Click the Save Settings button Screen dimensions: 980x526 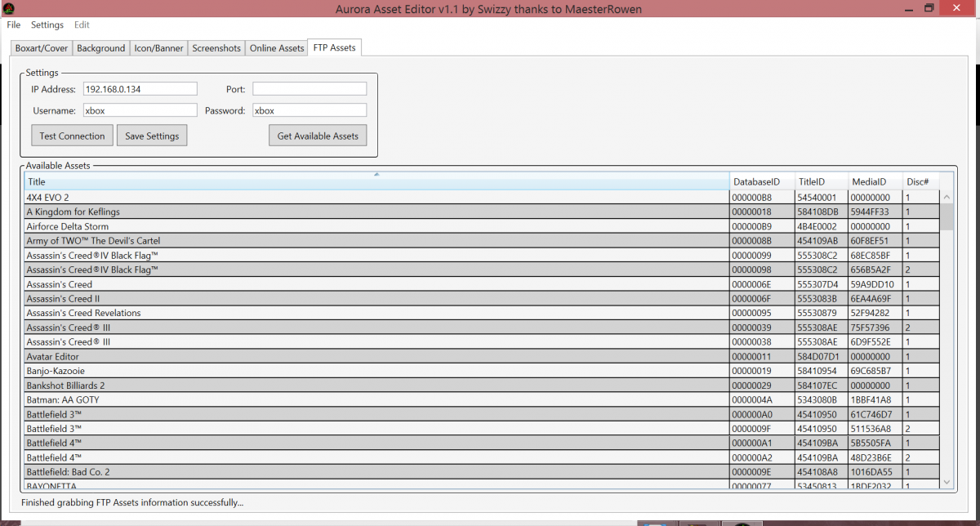coord(152,136)
